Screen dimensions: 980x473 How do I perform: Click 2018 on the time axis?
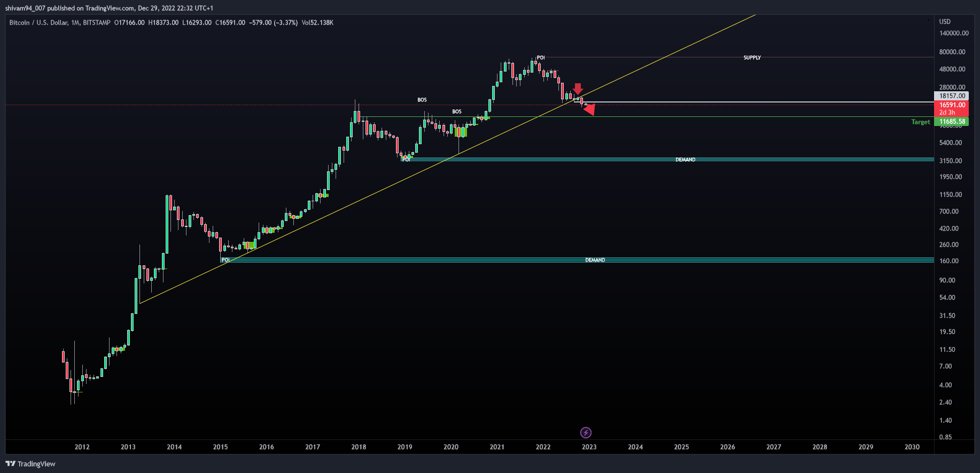359,447
